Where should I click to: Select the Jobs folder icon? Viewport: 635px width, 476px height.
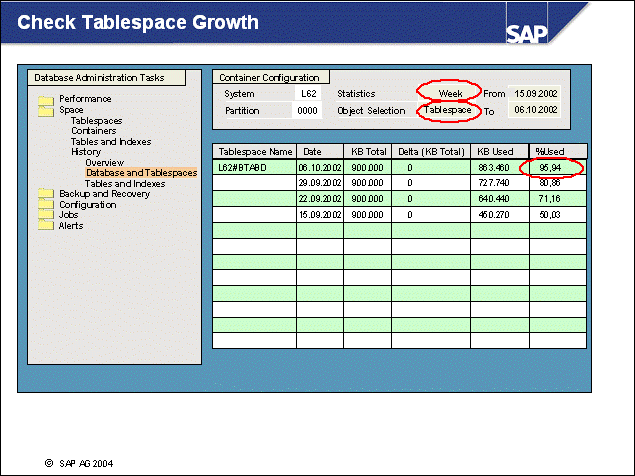click(x=45, y=215)
